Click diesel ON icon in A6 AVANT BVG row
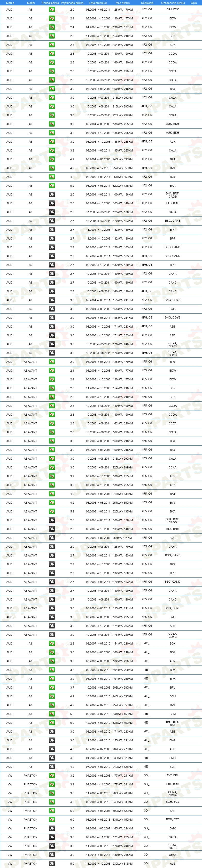 click(52, 538)
